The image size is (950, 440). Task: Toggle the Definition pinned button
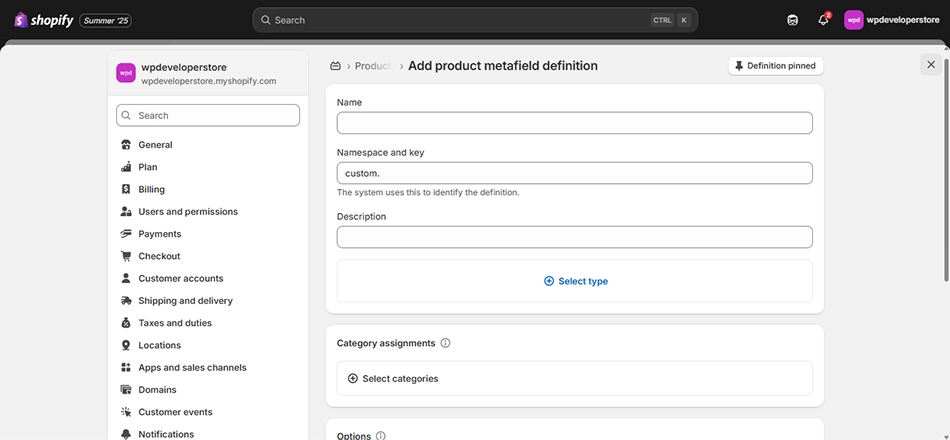click(x=776, y=65)
